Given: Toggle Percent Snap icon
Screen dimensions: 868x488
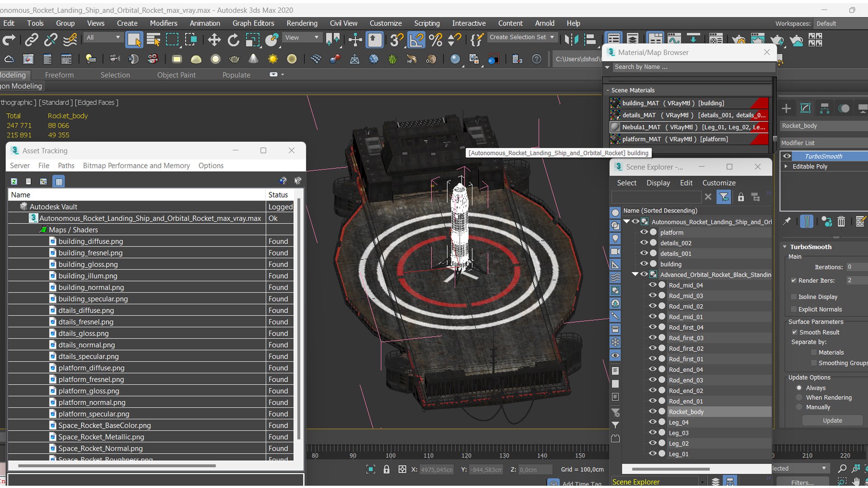Looking at the screenshot, I should pos(436,40).
